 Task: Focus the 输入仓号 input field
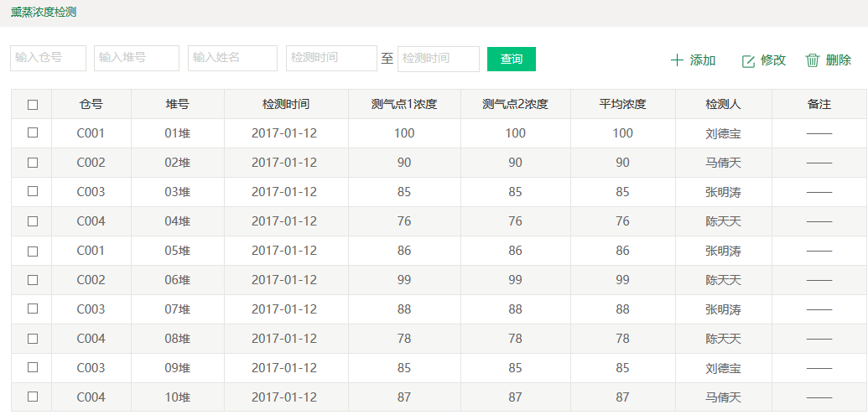[48, 58]
